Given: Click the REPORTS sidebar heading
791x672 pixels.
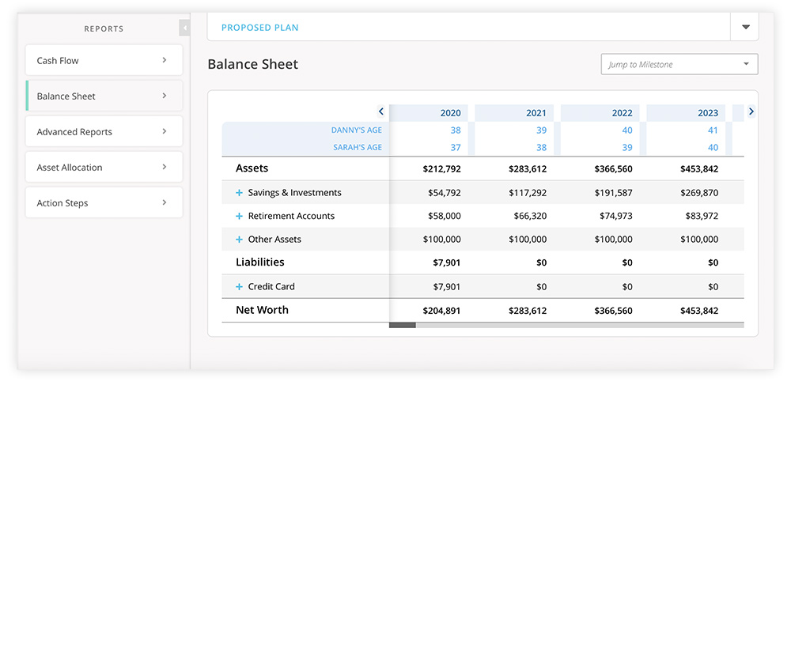Looking at the screenshot, I should [x=104, y=28].
